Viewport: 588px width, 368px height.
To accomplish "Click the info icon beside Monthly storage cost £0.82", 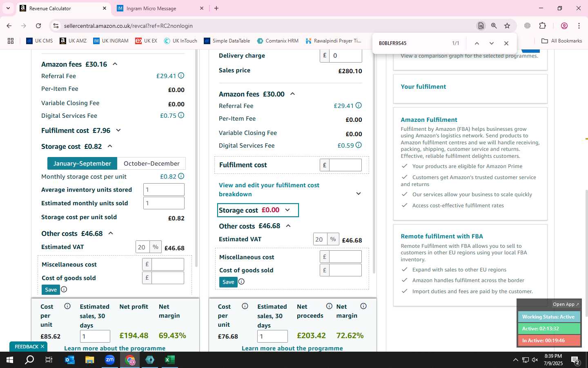I will [181, 176].
